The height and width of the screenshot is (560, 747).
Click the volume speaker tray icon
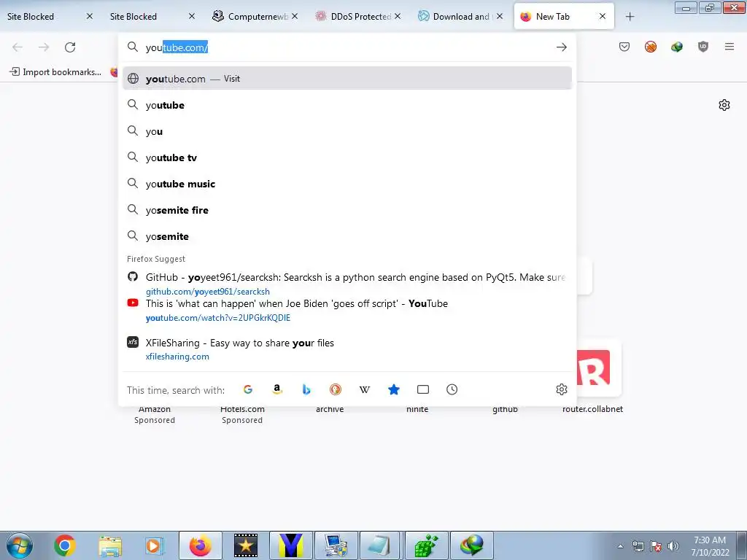click(673, 546)
